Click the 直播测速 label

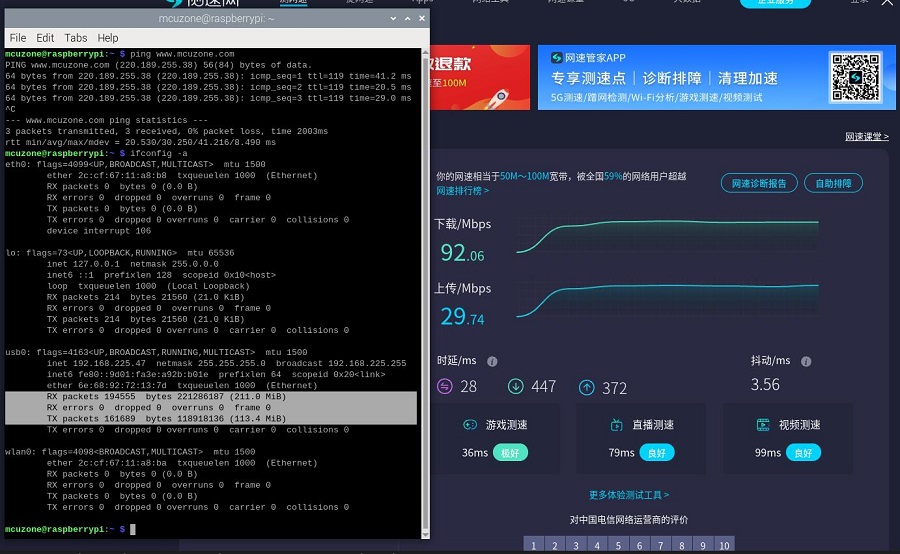point(653,425)
